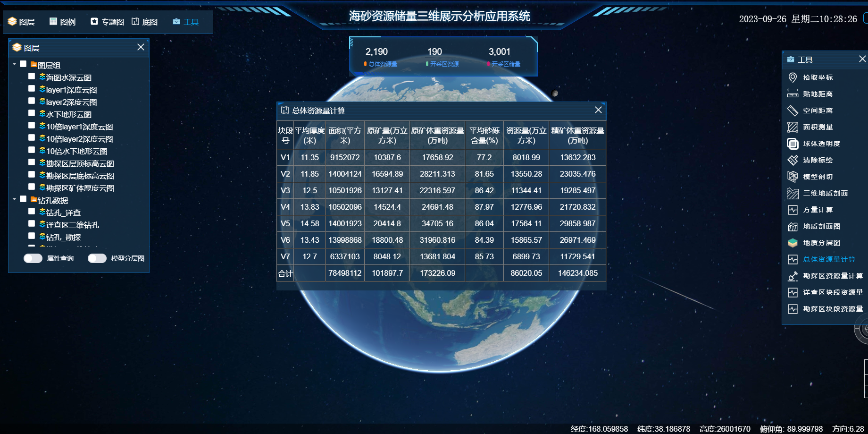Select the 贴地距离 ruler tool icon
The image size is (868, 434).
click(793, 94)
